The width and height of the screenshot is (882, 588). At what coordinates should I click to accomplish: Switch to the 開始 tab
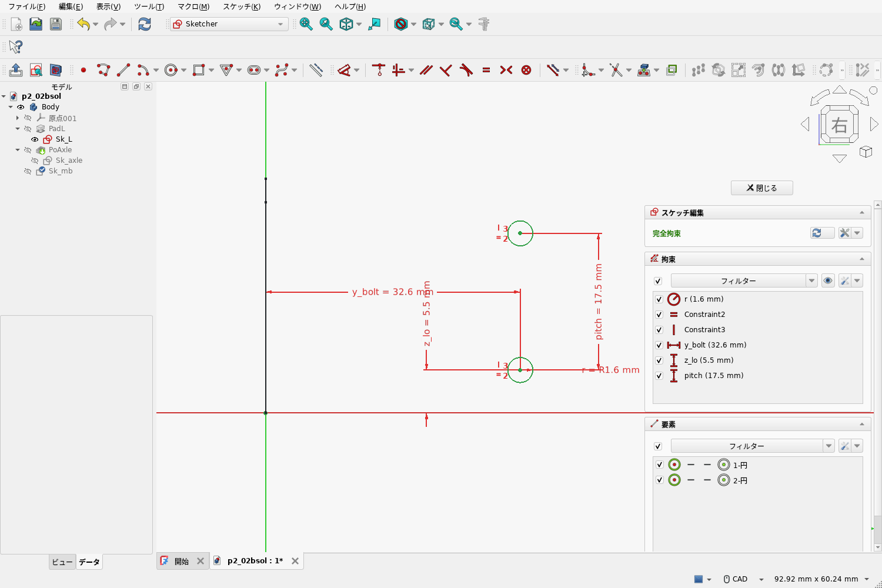pyautogui.click(x=182, y=561)
